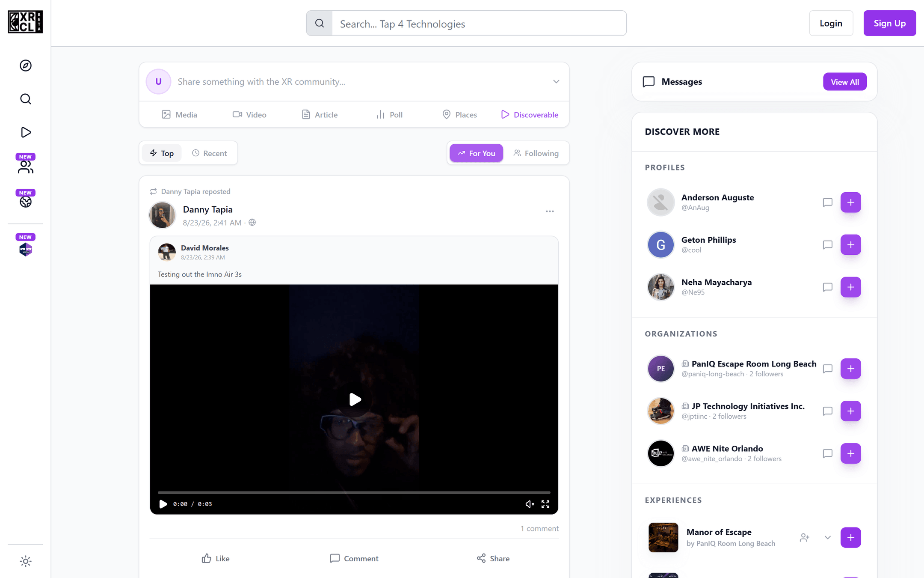This screenshot has height=578, width=924.
Task: Open Danny Tapia profile name link
Action: 207,209
